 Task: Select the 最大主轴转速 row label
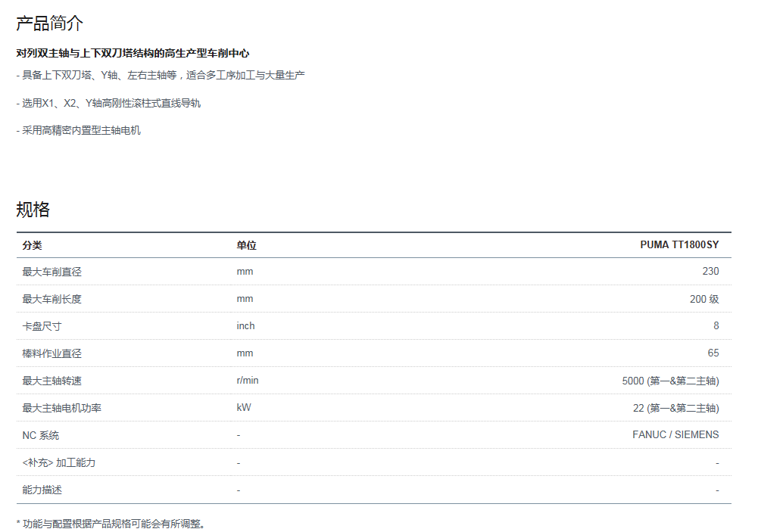pos(51,381)
